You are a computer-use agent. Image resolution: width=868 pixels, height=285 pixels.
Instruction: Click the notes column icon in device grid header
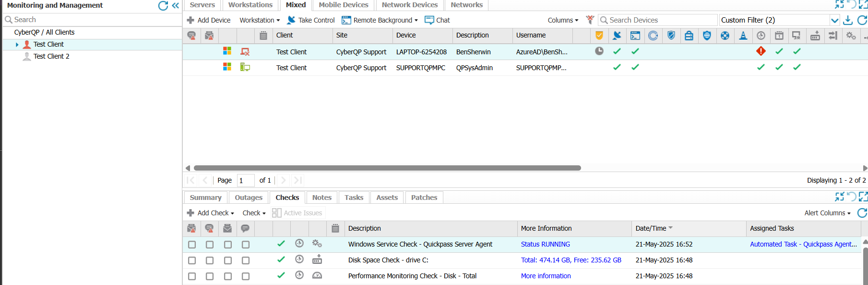(x=263, y=36)
